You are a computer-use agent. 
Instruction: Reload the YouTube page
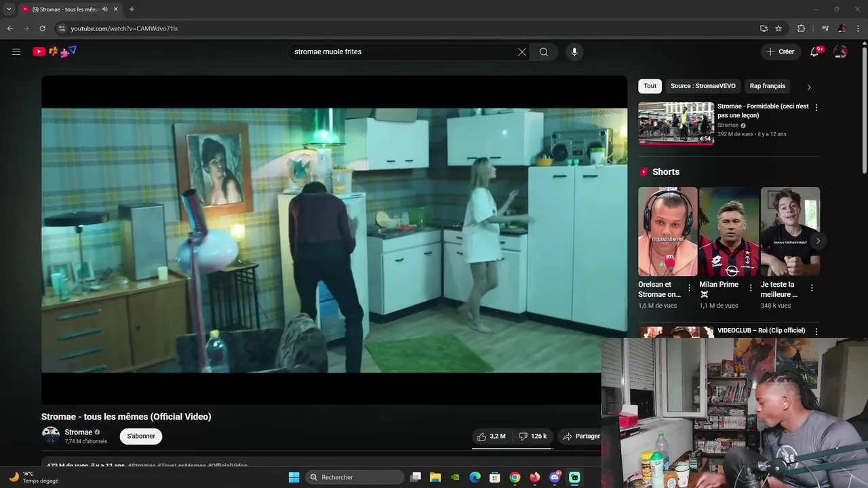(x=42, y=28)
